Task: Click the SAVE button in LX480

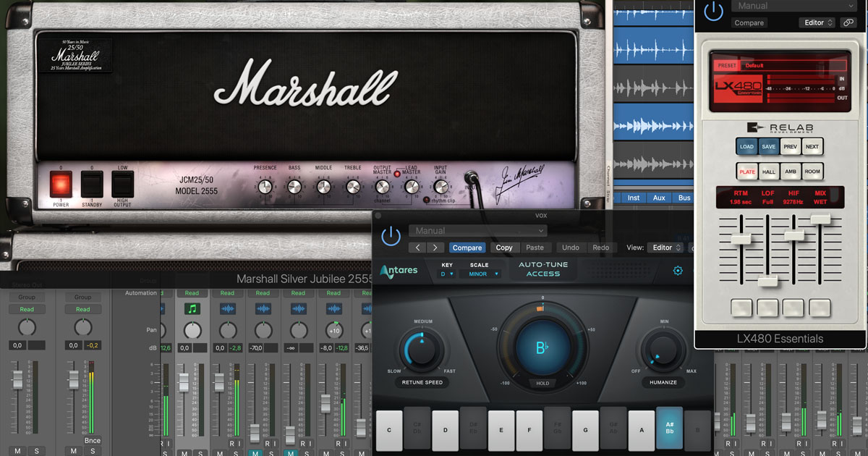Action: click(x=768, y=147)
